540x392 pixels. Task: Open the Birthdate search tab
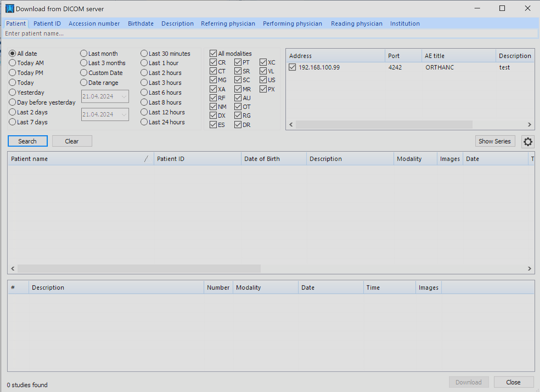141,23
